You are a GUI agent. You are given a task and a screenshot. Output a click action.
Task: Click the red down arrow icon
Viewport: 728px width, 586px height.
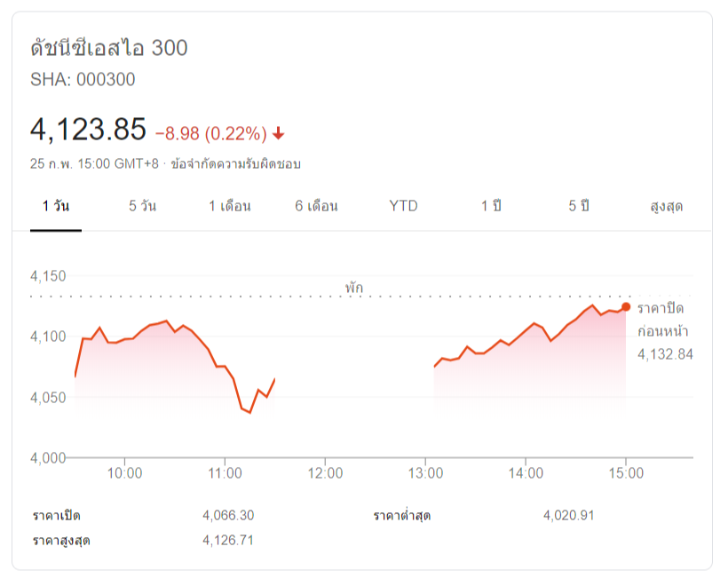click(x=279, y=134)
